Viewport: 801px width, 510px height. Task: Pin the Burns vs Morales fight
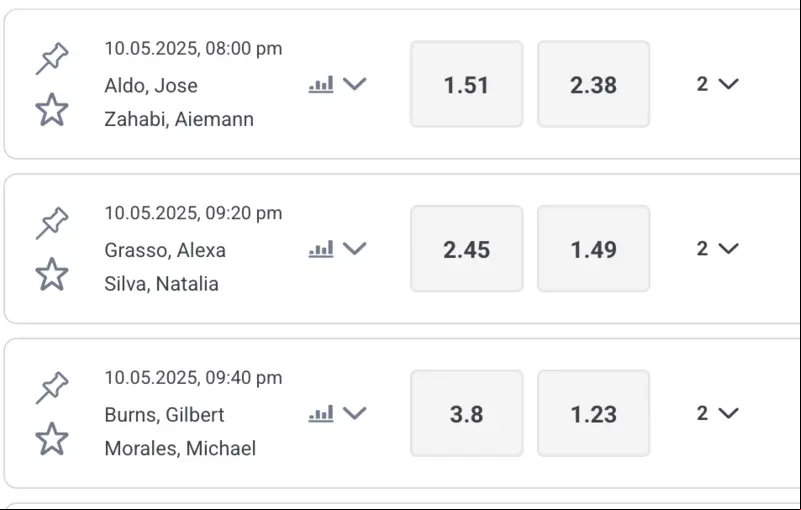tap(52, 387)
